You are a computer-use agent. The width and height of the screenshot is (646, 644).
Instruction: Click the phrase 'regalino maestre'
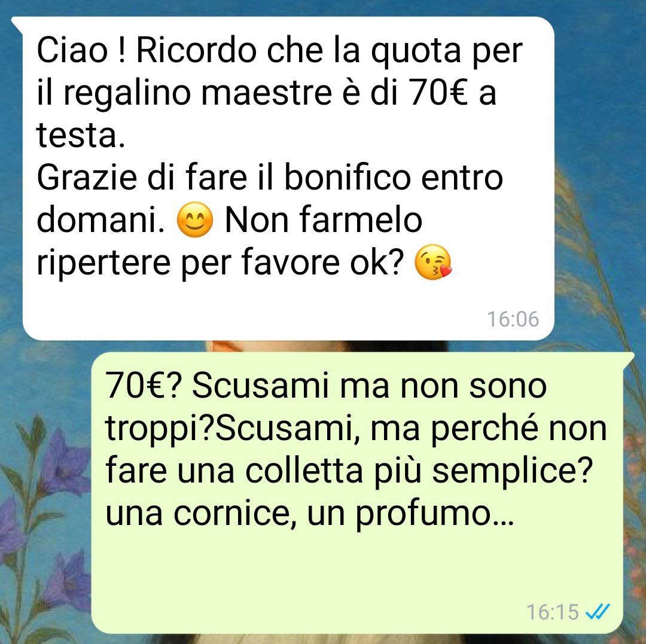(x=197, y=94)
